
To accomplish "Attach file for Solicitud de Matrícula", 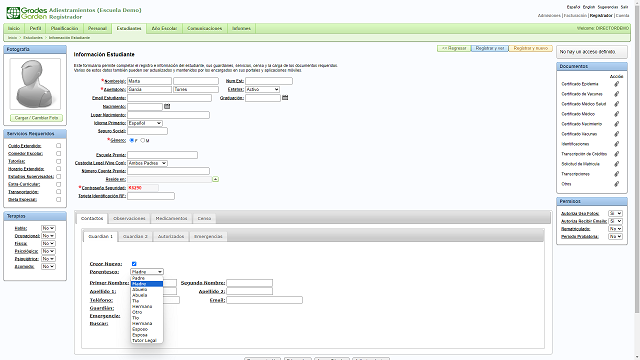I will click(616, 164).
